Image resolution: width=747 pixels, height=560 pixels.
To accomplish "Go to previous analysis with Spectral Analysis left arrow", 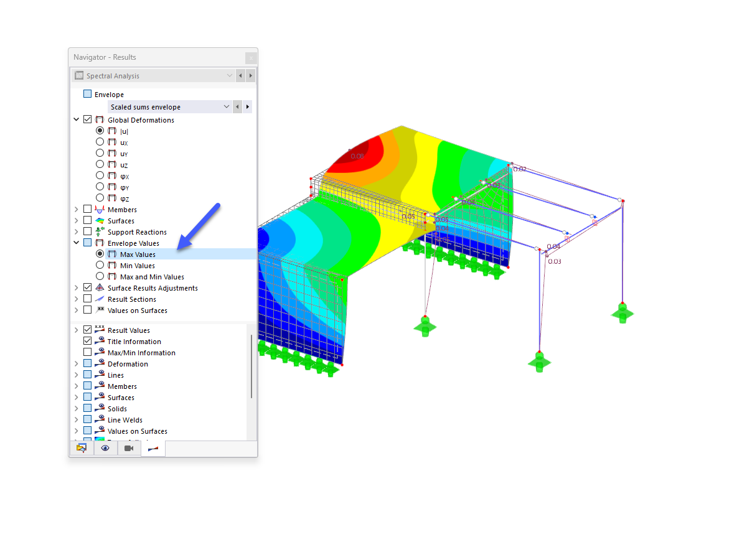I will (240, 76).
